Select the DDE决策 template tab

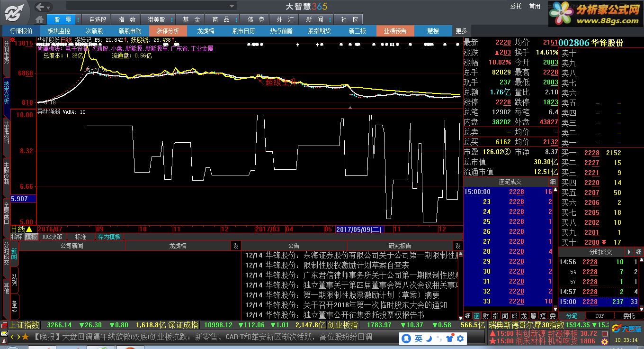pos(52,237)
